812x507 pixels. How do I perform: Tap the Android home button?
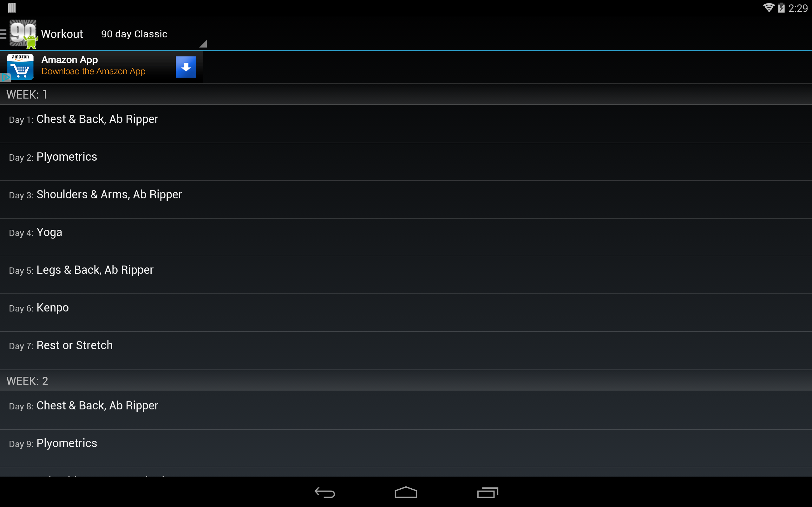pos(406,492)
